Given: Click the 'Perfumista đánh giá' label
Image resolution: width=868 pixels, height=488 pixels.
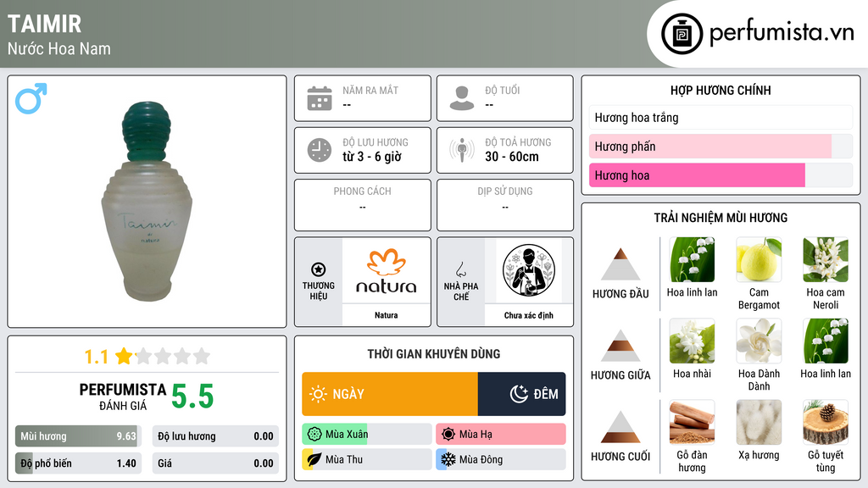Looking at the screenshot, I should pos(123,396).
